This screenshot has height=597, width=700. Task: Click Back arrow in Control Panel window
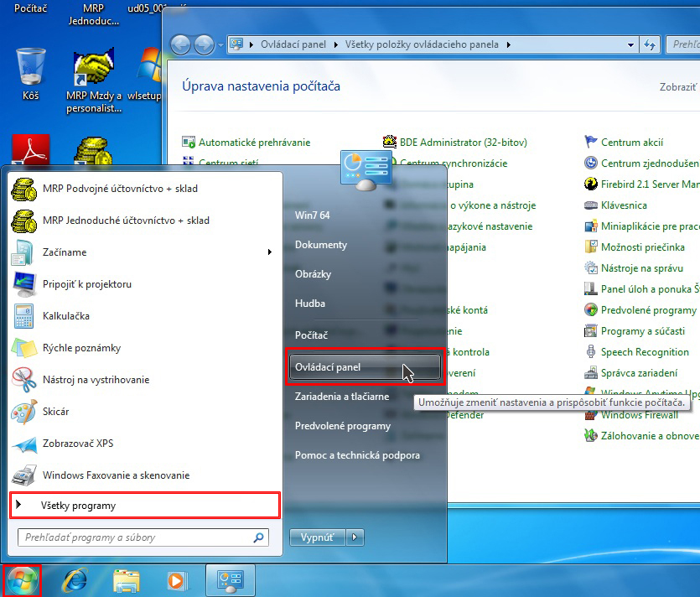click(x=180, y=44)
